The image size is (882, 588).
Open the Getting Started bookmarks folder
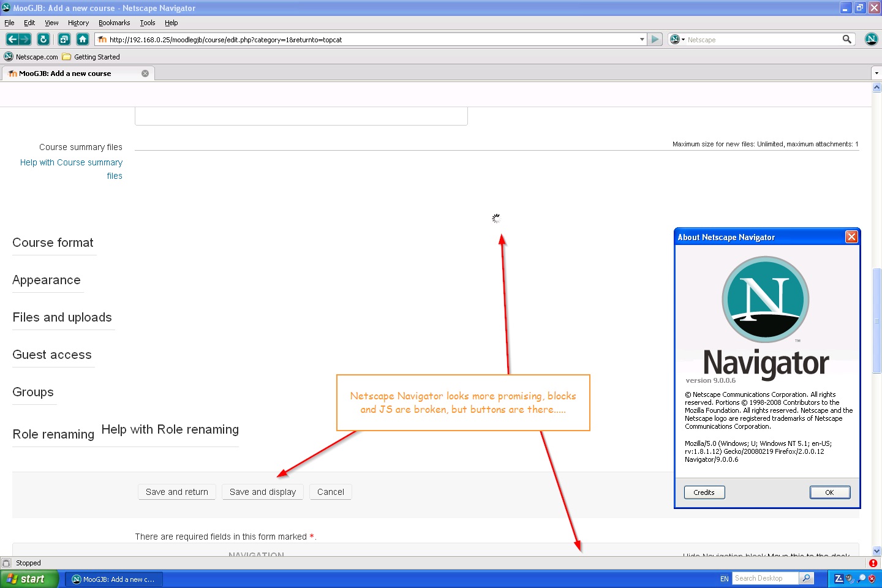[x=91, y=56]
